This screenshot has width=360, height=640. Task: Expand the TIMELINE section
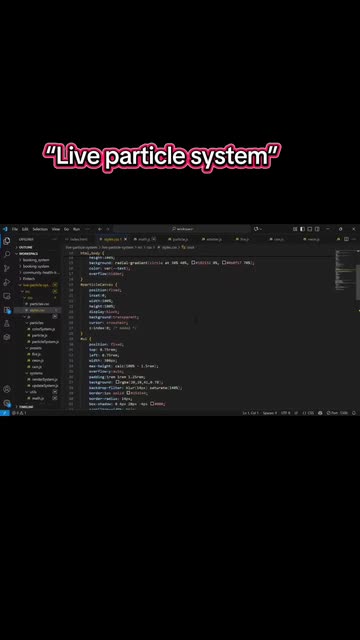(x=26, y=407)
